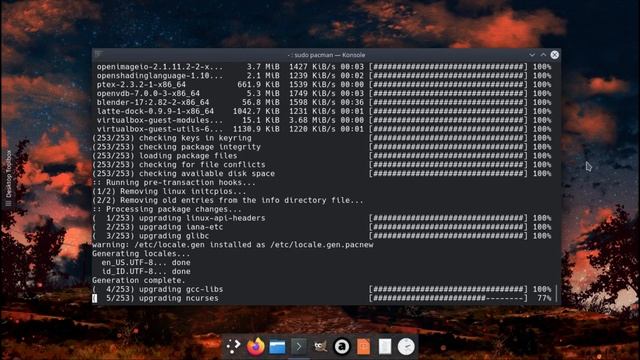Open the orange document app in dock

click(363, 347)
